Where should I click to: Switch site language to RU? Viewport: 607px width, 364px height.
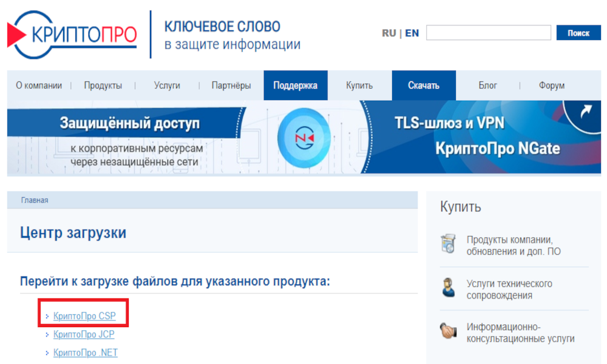pos(388,33)
